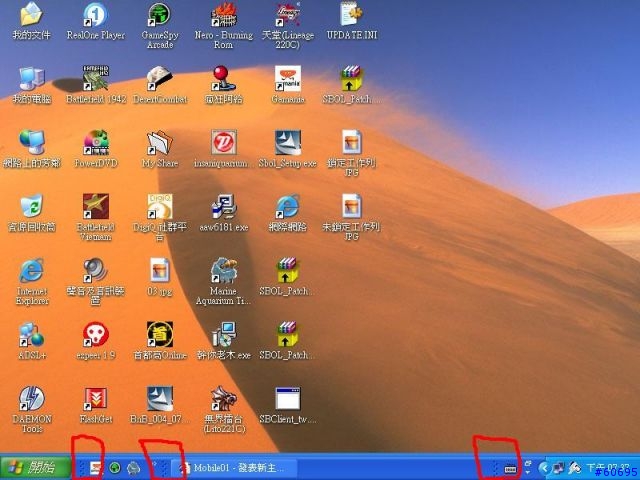
Task: Click the green quick launch icon
Action: point(115,468)
